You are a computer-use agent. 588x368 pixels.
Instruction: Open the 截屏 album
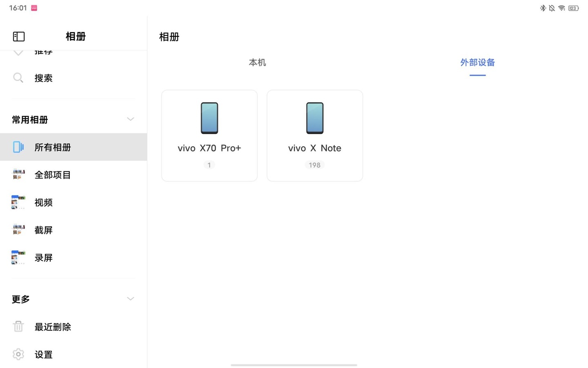pyautogui.click(x=73, y=230)
